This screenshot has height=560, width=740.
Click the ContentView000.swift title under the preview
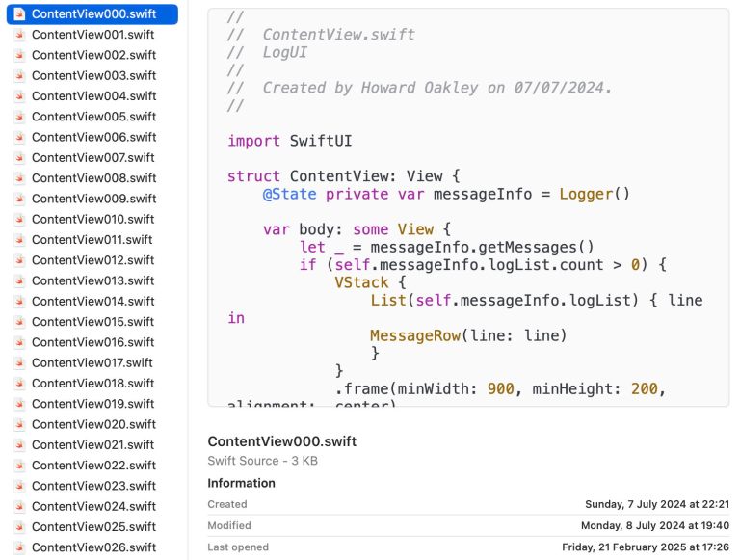(x=282, y=441)
